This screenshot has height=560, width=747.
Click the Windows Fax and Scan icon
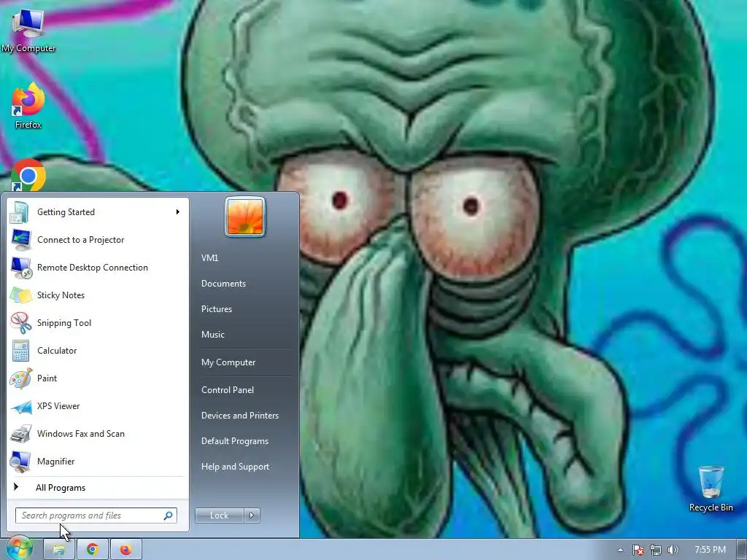pyautogui.click(x=21, y=434)
